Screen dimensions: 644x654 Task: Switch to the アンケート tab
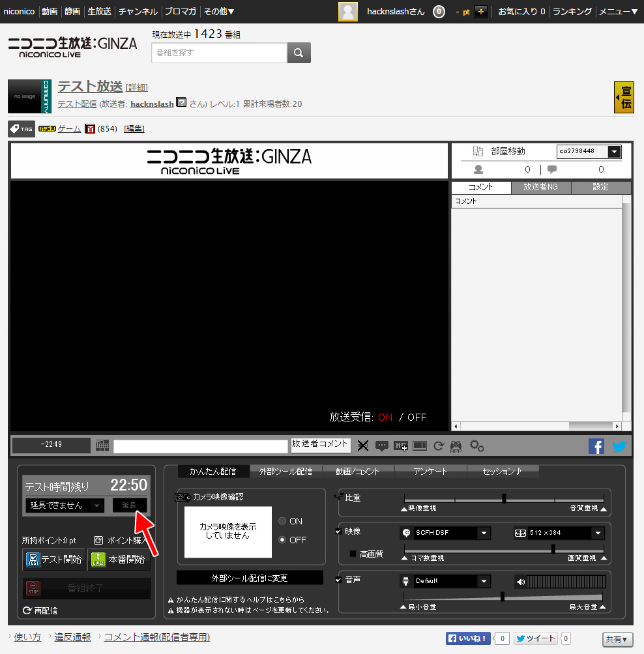point(430,472)
